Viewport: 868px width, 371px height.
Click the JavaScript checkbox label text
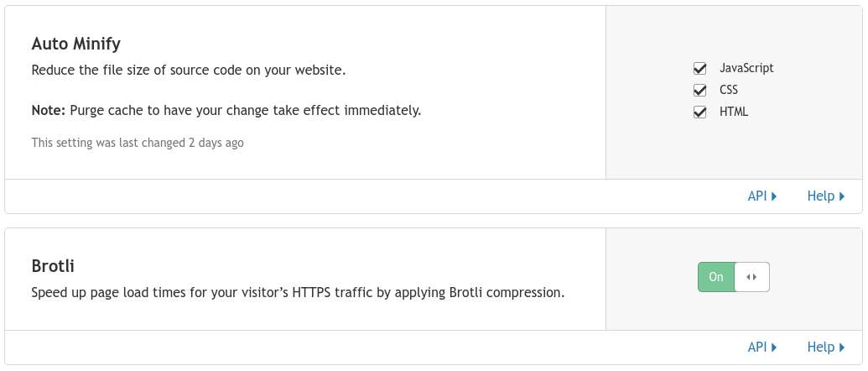746,68
